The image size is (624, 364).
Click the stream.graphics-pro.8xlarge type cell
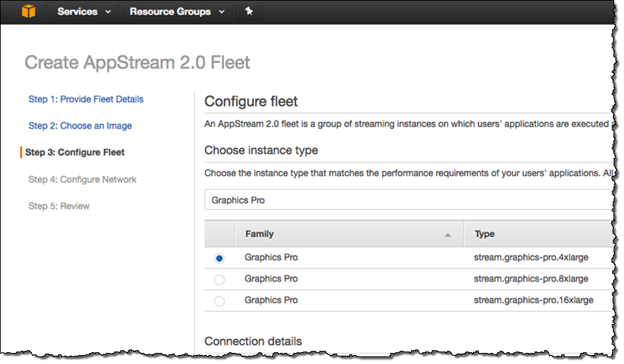pyautogui.click(x=531, y=279)
